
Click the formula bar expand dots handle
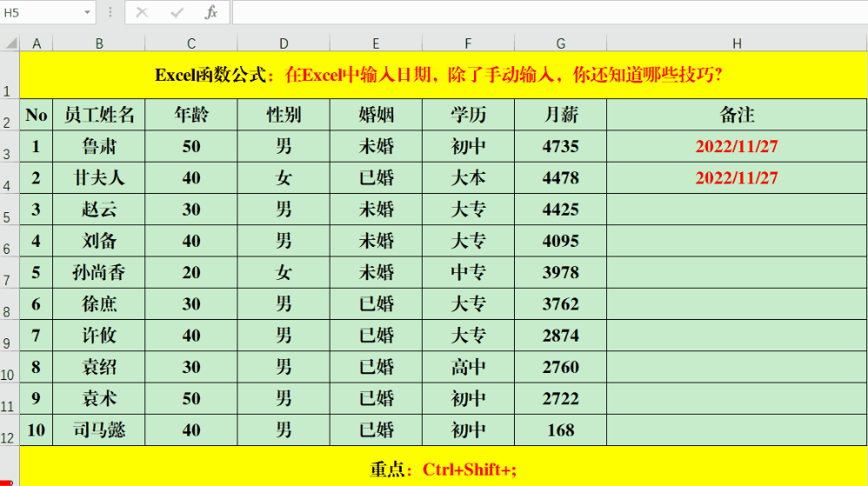click(110, 12)
